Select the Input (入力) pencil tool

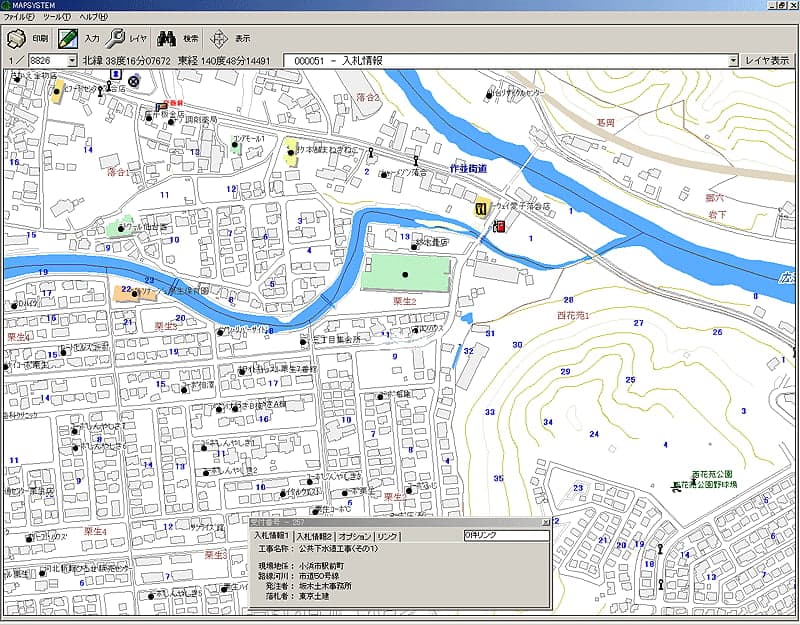coord(69,38)
